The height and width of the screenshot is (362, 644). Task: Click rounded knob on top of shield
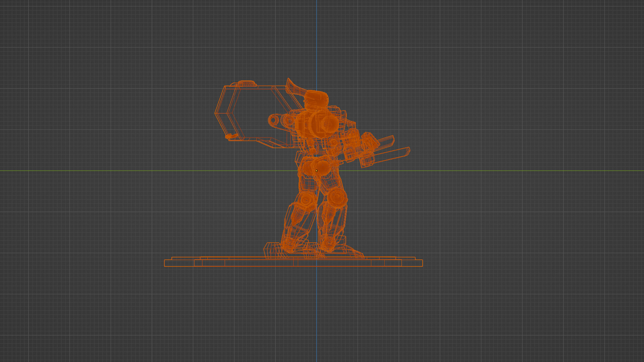[x=247, y=83]
